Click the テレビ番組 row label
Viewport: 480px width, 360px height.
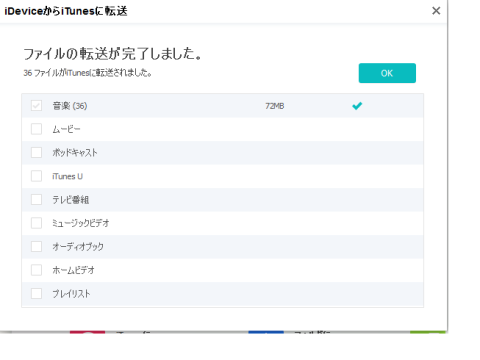(71, 200)
